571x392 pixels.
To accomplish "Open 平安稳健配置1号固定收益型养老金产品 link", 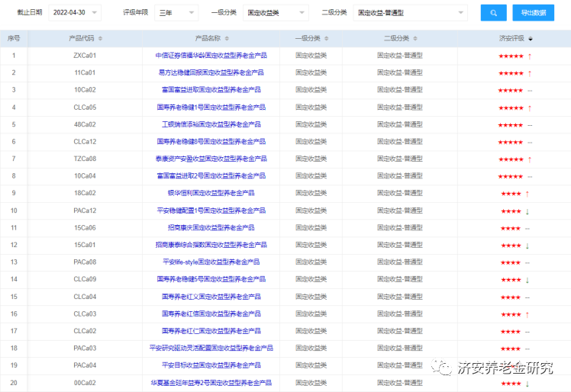I will 211,210.
